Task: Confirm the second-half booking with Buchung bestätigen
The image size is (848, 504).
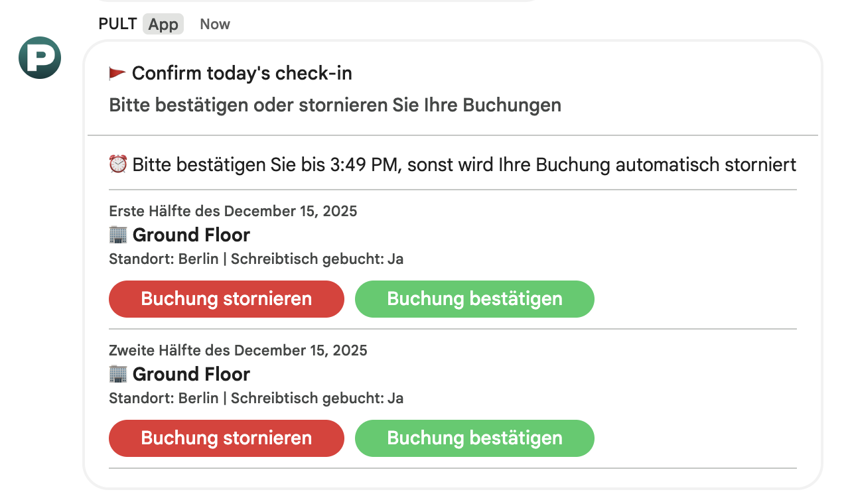Action: (474, 438)
